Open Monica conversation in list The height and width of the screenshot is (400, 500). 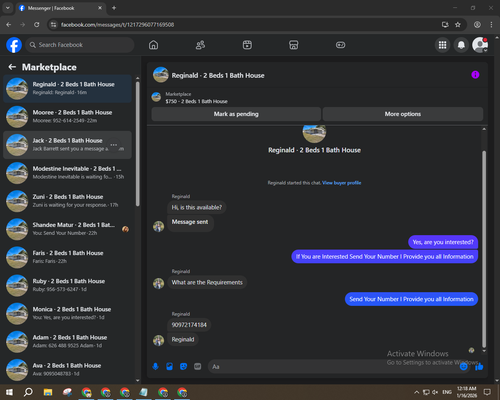click(x=67, y=313)
